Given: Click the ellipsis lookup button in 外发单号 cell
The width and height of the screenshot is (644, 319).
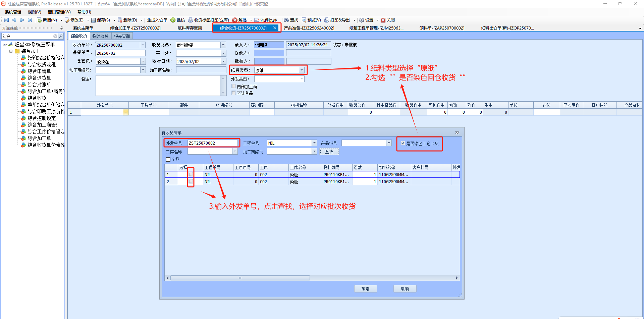Looking at the screenshot, I should click(125, 112).
